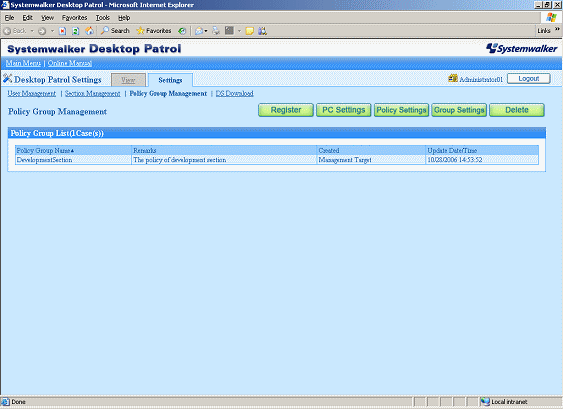
Task: Click the Messenger icon in toolbar
Action: click(x=262, y=31)
